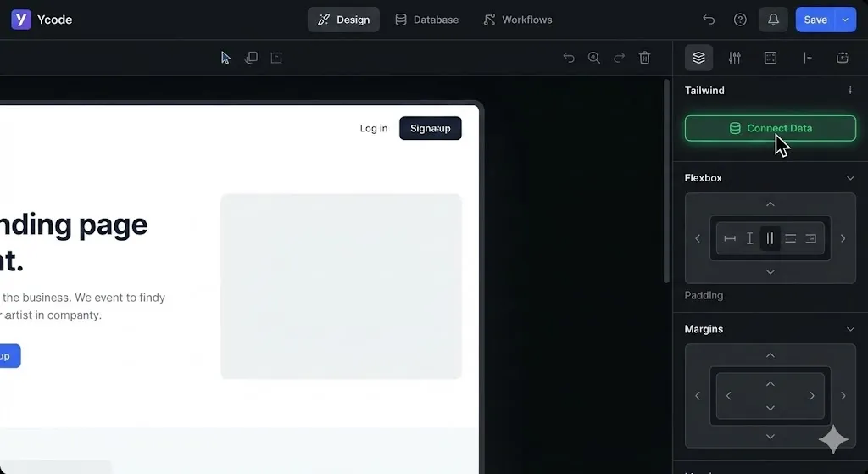868x474 pixels.
Task: Open notifications bell
Action: click(773, 20)
